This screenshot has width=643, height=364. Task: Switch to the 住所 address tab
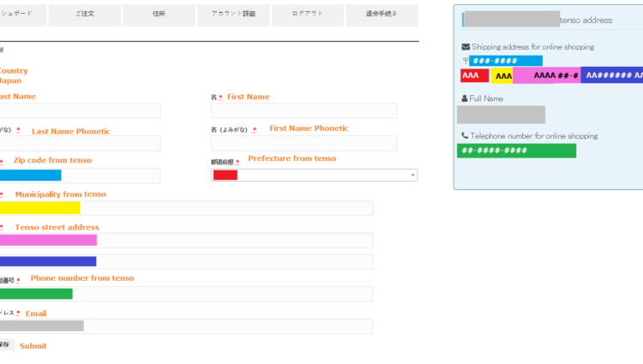[x=159, y=15]
